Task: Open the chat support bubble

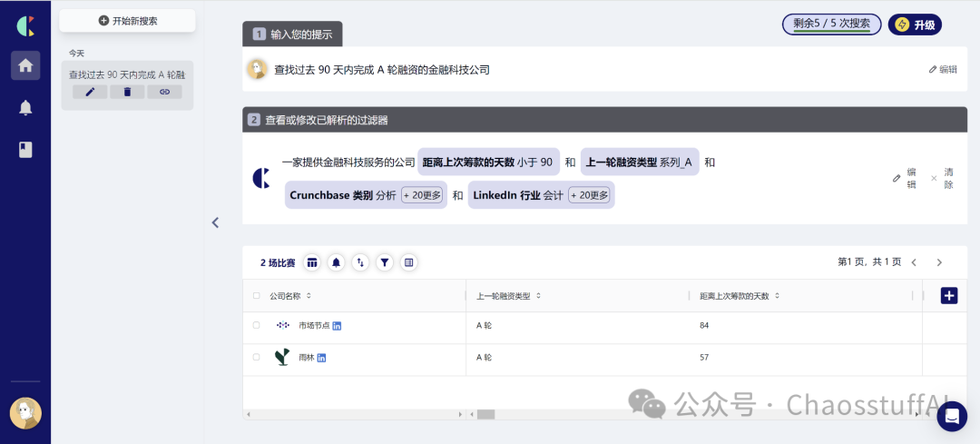Action: [952, 417]
